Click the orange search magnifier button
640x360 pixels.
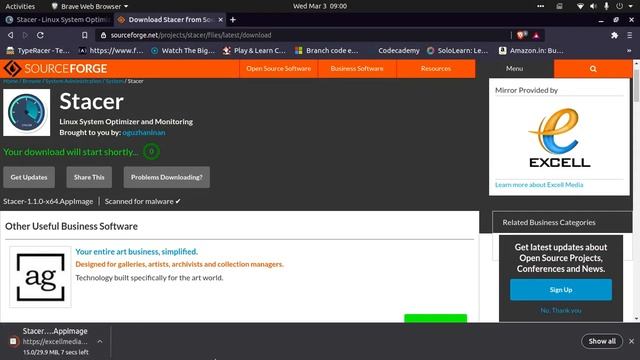coord(593,69)
